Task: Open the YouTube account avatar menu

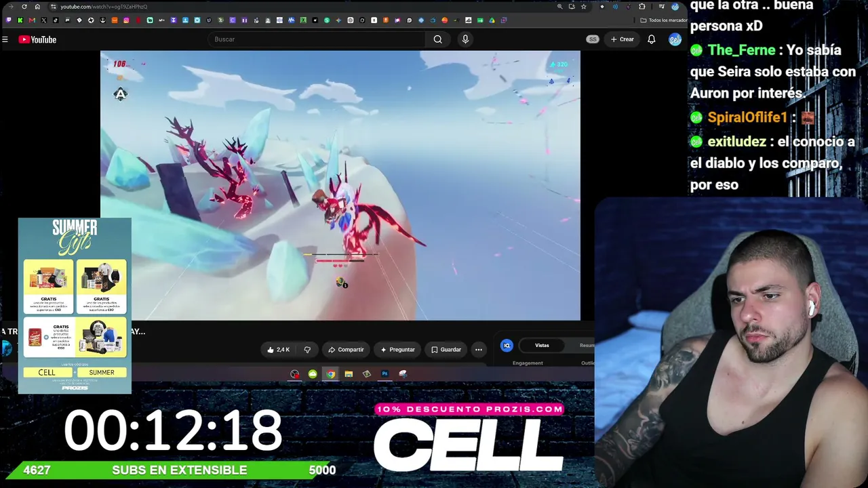Action: 674,39
